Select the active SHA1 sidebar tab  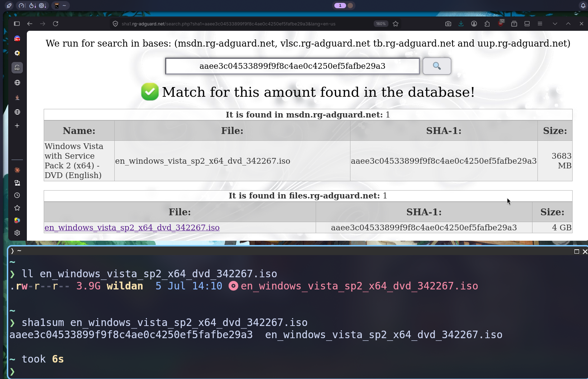(17, 68)
